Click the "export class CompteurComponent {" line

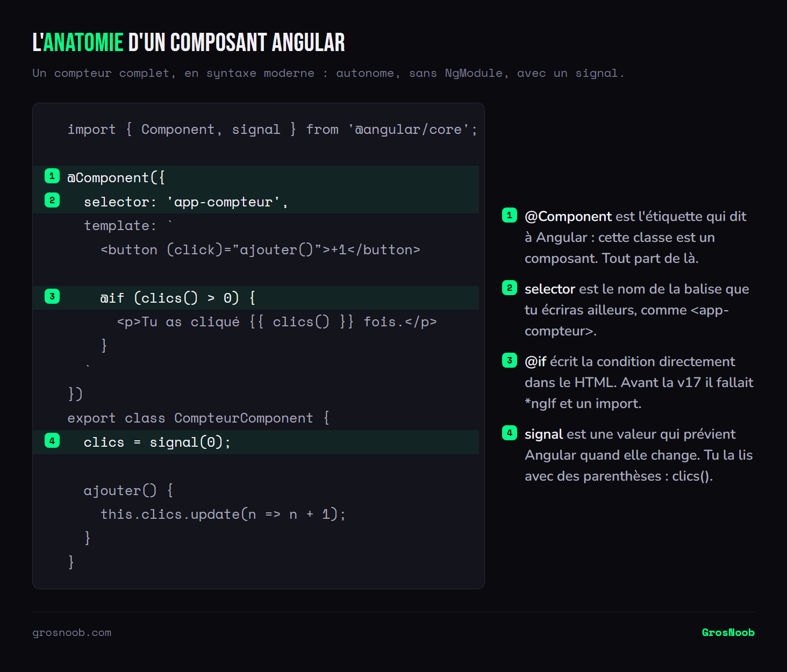198,418
